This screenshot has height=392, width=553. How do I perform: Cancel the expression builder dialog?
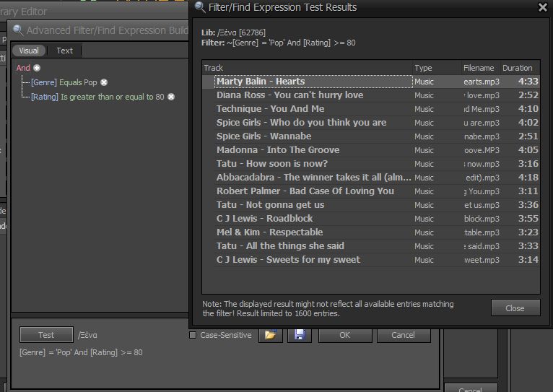tap(403, 335)
